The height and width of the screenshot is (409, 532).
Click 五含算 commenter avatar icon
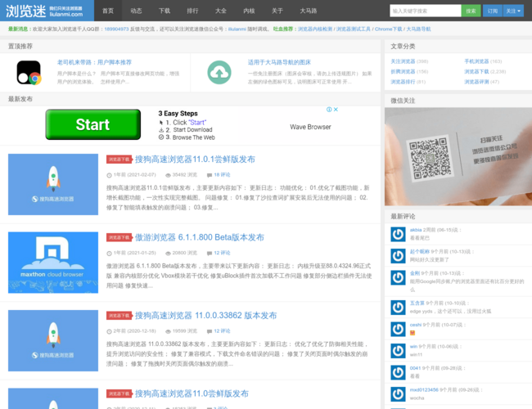click(x=398, y=308)
